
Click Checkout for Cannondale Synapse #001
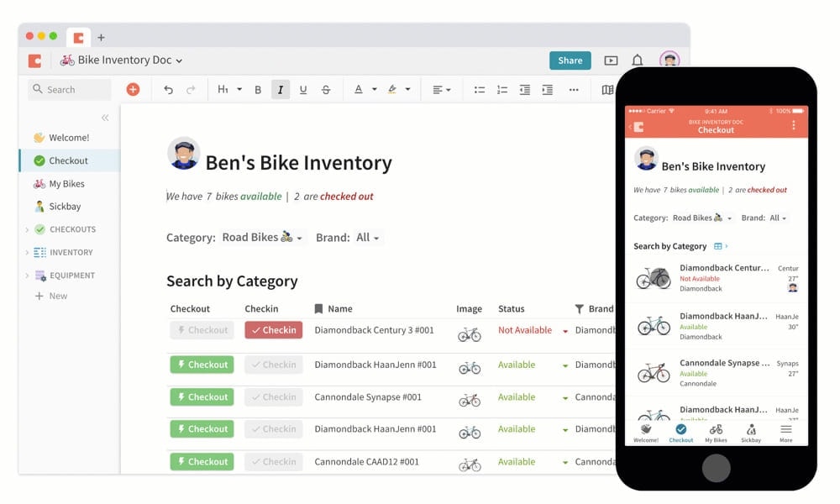[202, 396]
